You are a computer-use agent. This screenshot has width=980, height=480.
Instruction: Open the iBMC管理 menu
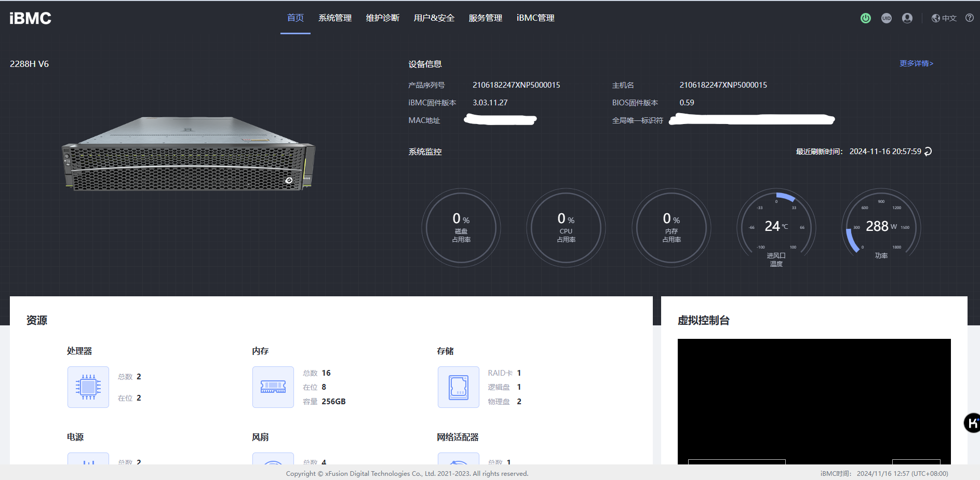click(x=535, y=18)
